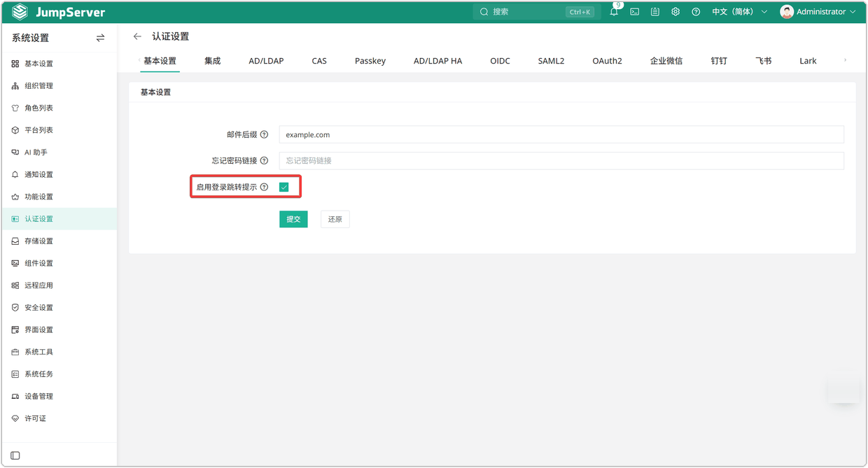Select the Passkey tab
This screenshot has height=468, width=868.
(370, 61)
